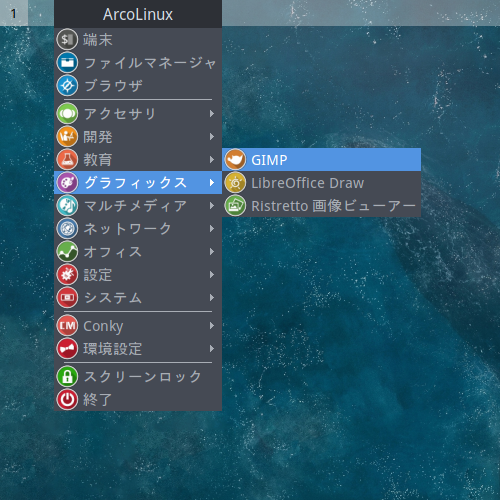Open the オフィス menu entry

pyautogui.click(x=138, y=252)
